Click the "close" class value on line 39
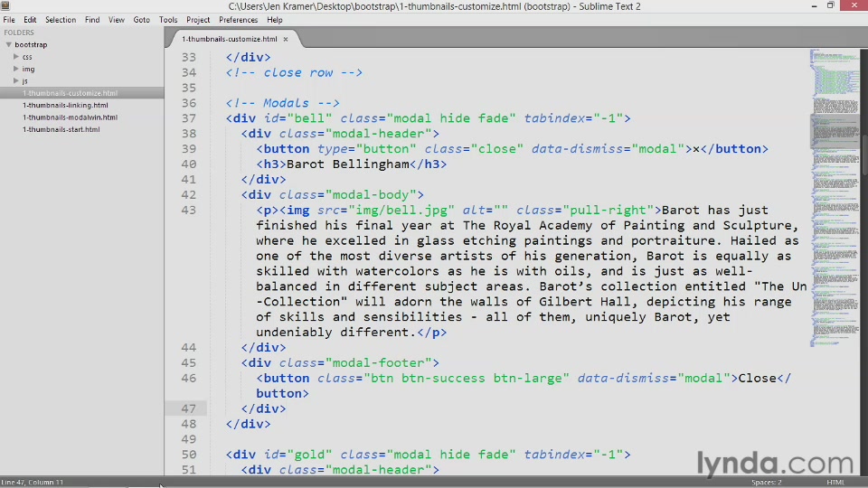 496,149
